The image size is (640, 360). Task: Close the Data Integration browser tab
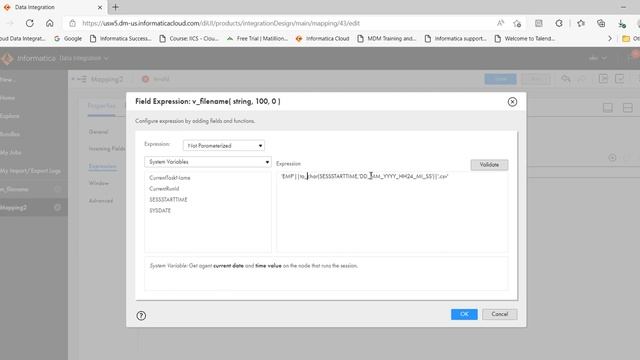click(x=100, y=7)
